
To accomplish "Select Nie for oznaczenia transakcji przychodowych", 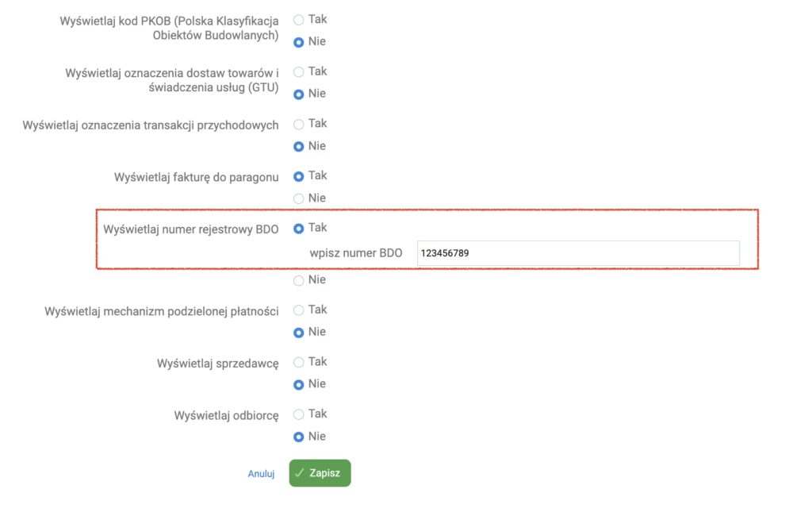I will click(x=299, y=146).
